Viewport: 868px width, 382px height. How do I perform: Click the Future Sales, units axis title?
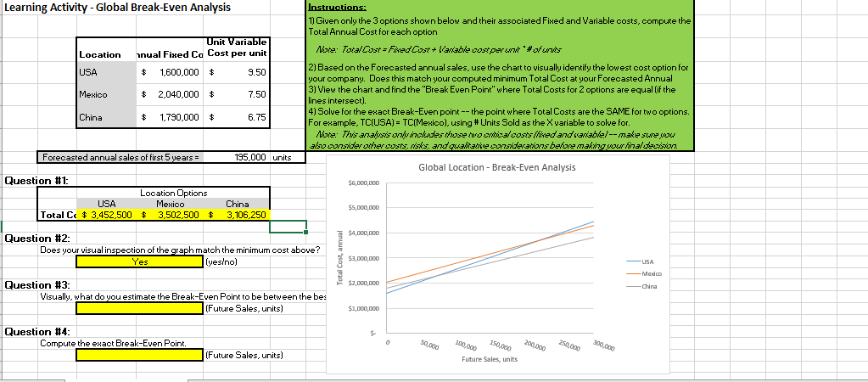490,359
